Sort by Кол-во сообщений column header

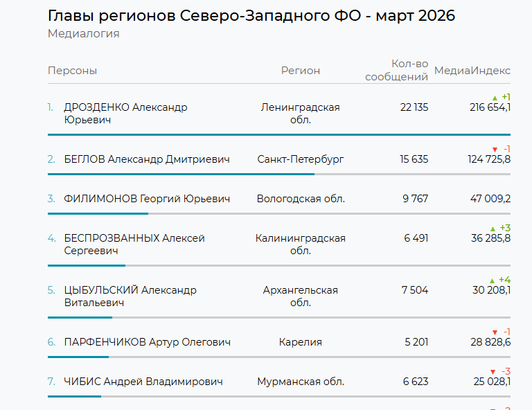[397, 70]
